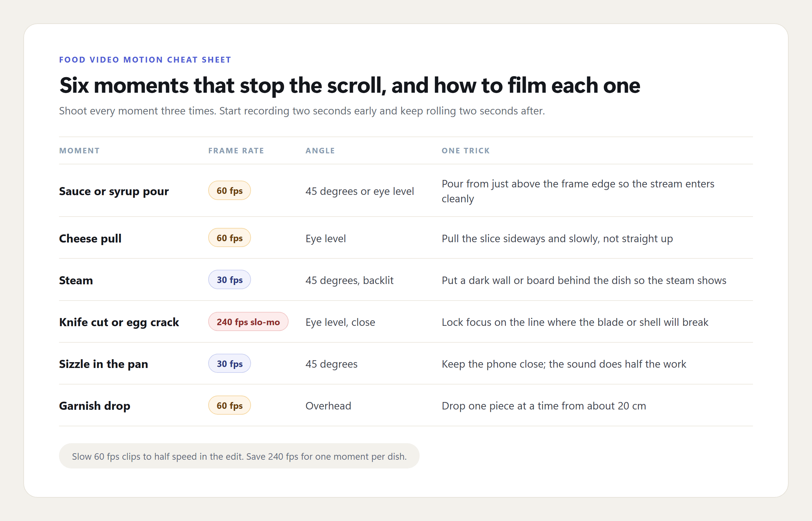Click the 'Drop one piece at a time' tip

point(544,406)
